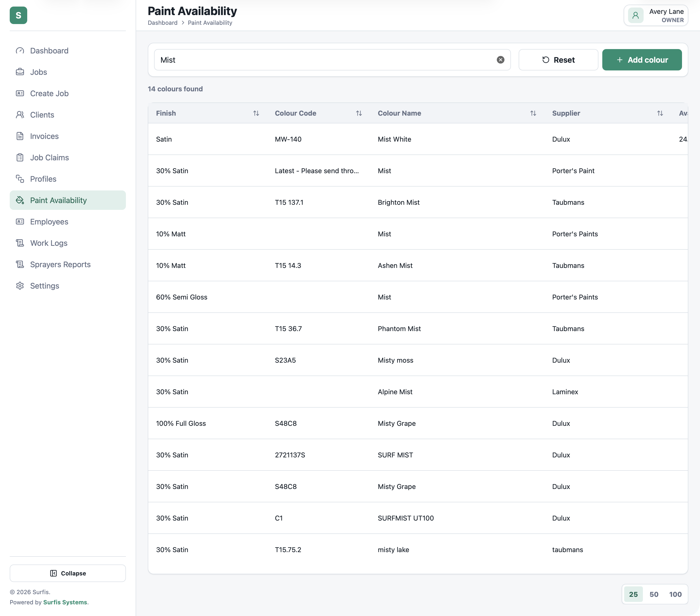This screenshot has height=616, width=700.
Task: Click the Surfis S logo
Action: [18, 15]
